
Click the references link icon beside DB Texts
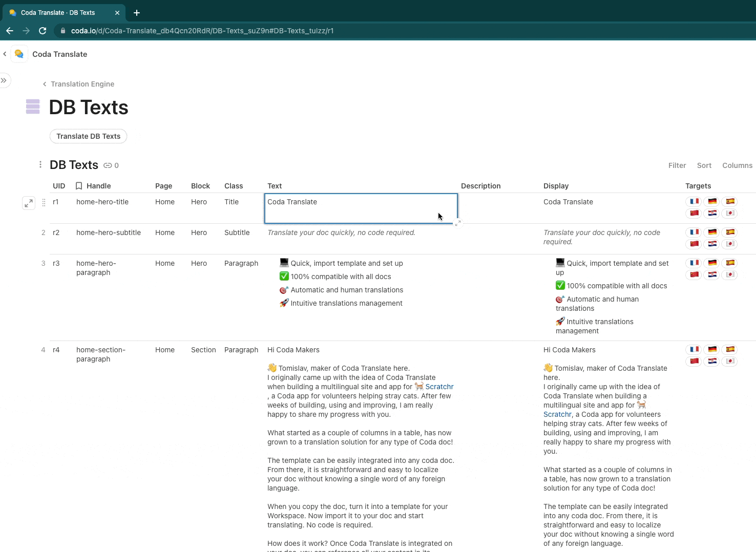coord(108,165)
